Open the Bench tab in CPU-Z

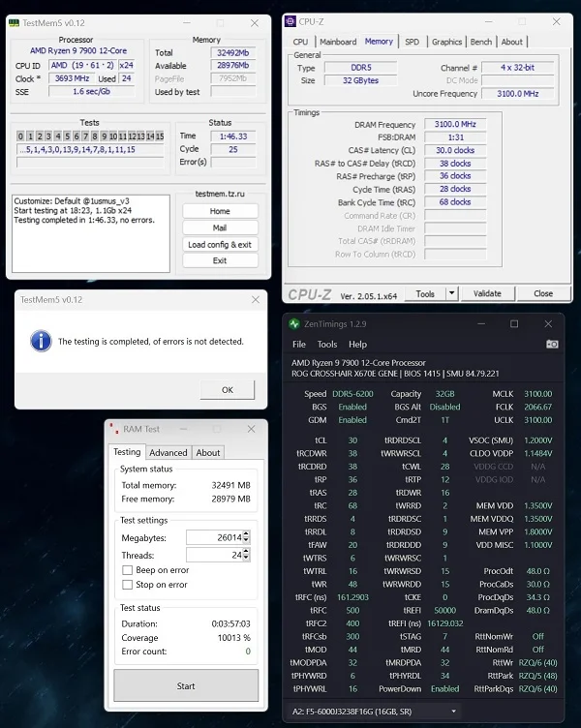point(480,42)
